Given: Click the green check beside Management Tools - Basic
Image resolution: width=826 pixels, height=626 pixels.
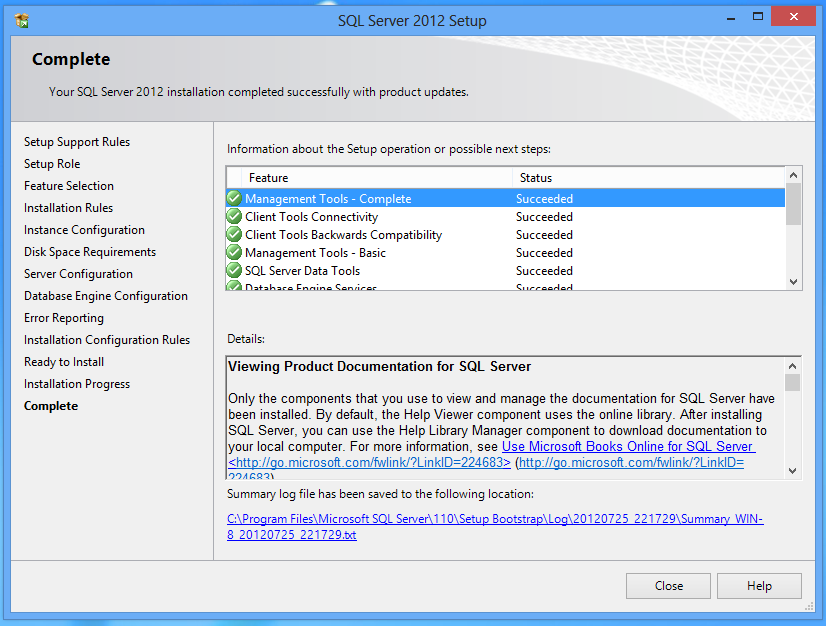Looking at the screenshot, I should click(x=234, y=252).
